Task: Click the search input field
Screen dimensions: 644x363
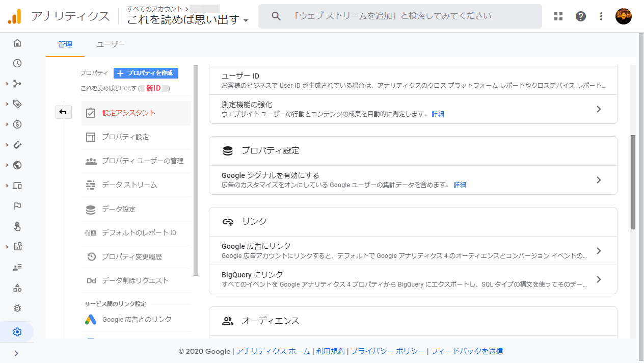Action: click(400, 16)
